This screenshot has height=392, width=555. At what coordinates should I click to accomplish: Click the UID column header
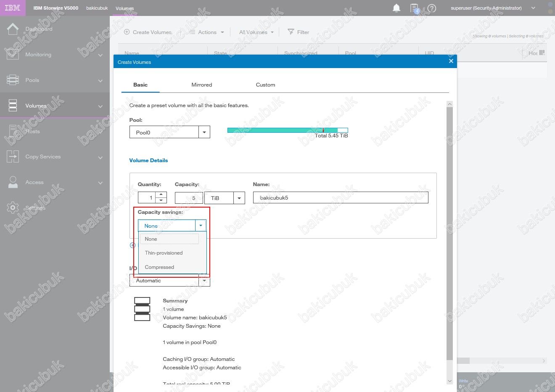(429, 53)
